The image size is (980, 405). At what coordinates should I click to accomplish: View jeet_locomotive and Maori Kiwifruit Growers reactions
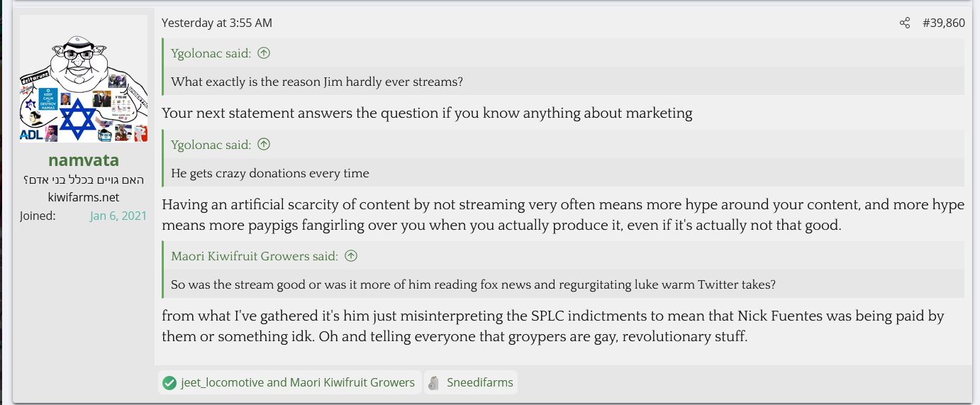298,383
